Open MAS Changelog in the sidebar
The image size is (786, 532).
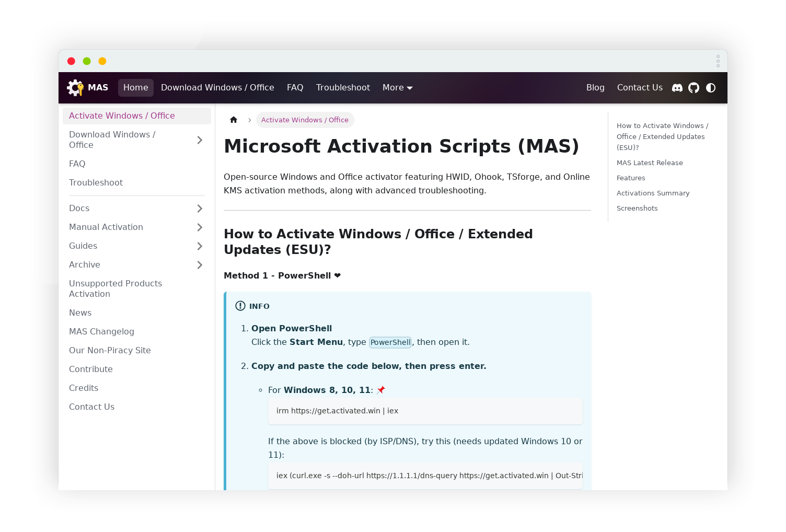(x=101, y=331)
